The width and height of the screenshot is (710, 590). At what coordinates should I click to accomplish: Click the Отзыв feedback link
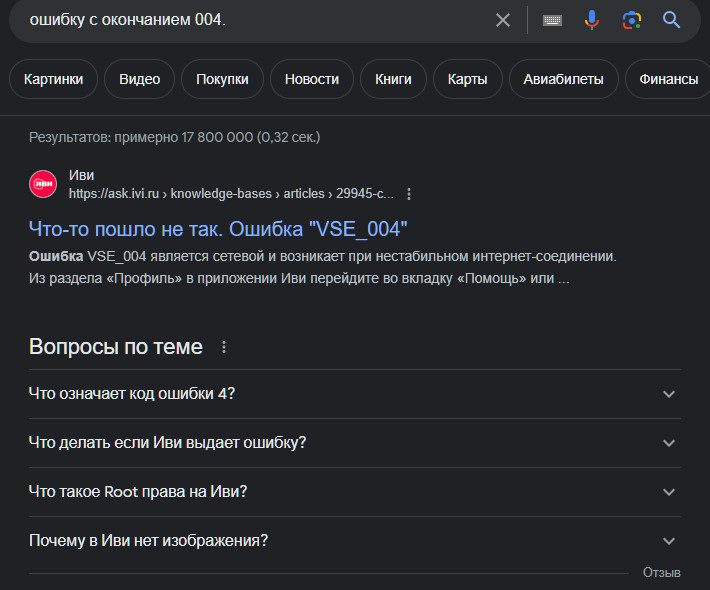tap(661, 573)
